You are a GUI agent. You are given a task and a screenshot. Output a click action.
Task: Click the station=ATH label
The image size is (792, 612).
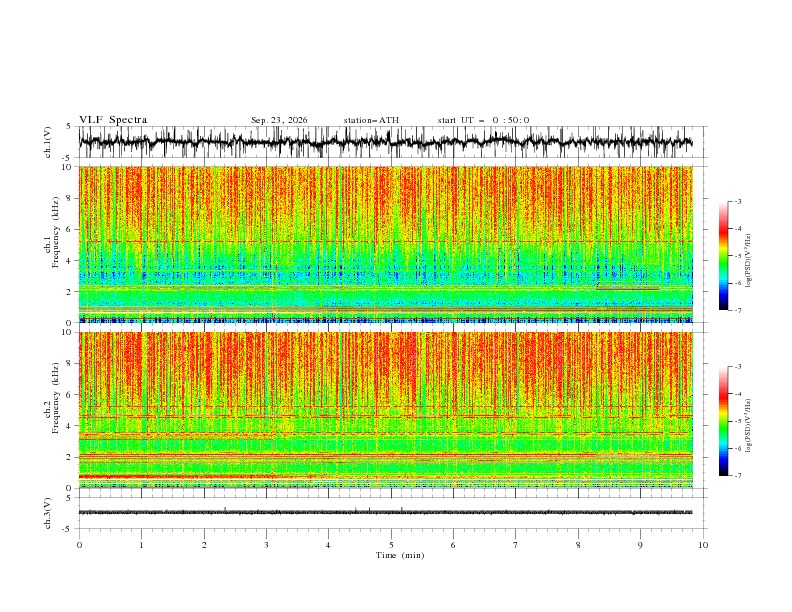pyautogui.click(x=371, y=120)
